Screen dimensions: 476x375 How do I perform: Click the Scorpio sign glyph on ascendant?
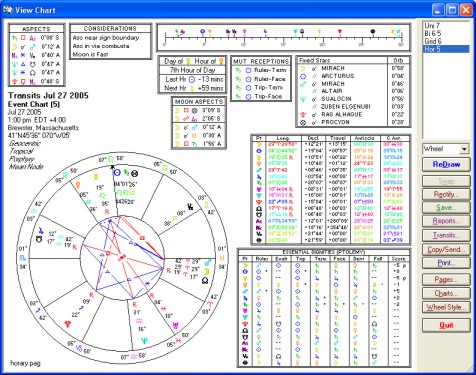tap(23, 257)
